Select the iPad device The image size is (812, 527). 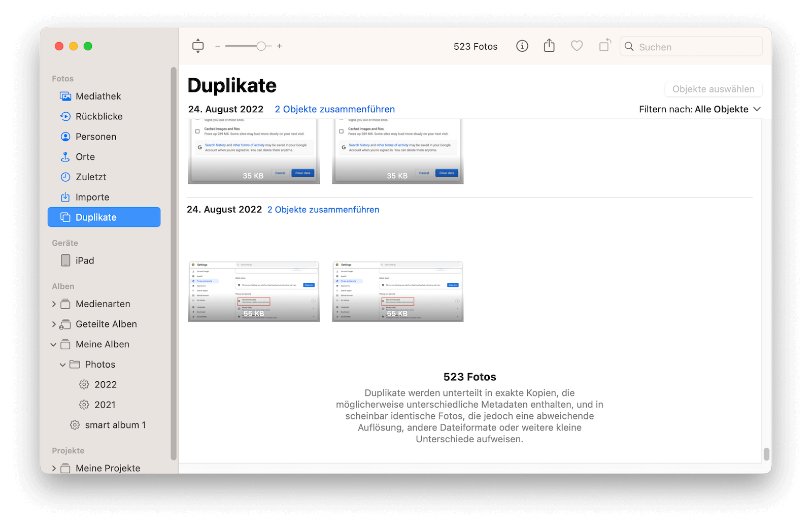(104, 260)
